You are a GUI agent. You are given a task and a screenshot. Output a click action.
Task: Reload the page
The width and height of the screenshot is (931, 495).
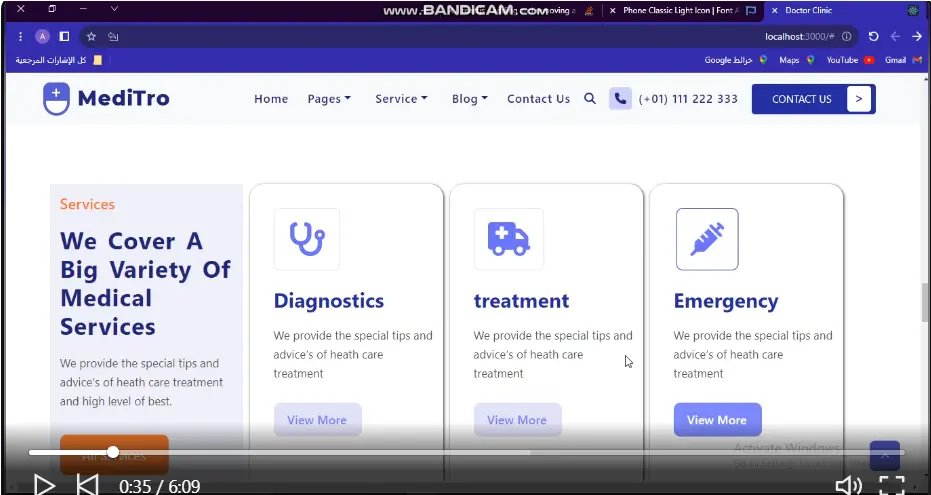(x=873, y=37)
